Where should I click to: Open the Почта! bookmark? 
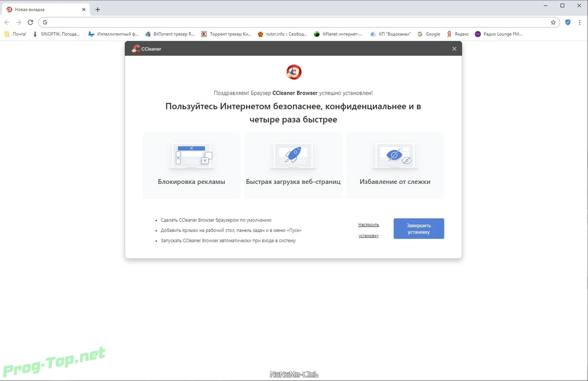click(x=16, y=34)
